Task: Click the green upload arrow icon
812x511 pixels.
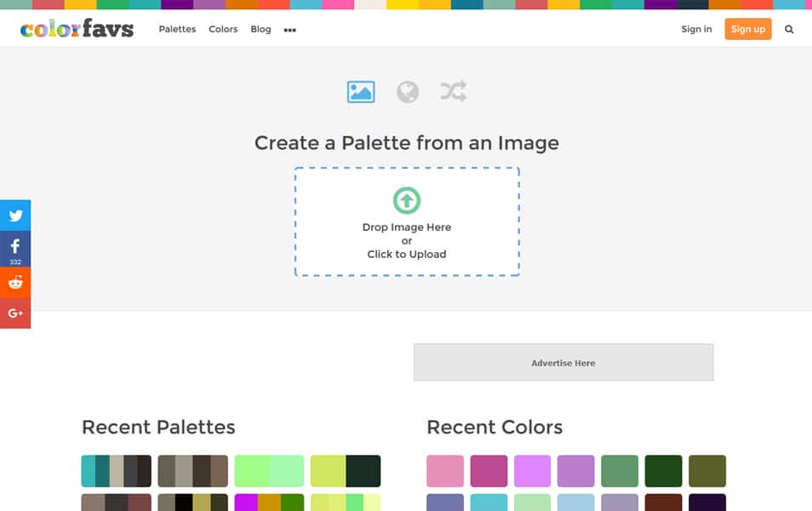Action: 407,200
